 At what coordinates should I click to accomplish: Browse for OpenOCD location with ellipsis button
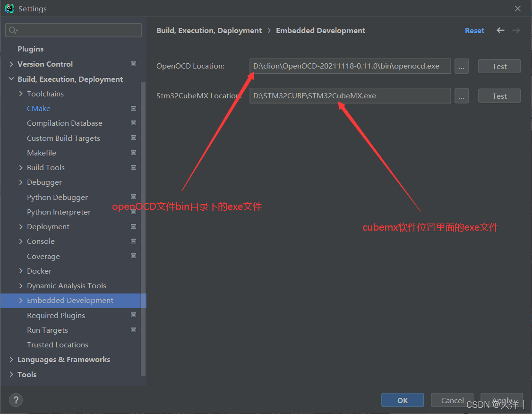[462, 66]
